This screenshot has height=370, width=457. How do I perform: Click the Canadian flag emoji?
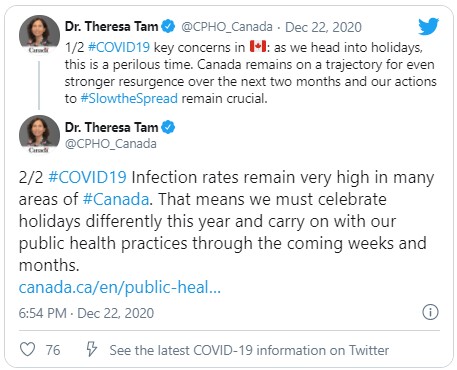258,46
